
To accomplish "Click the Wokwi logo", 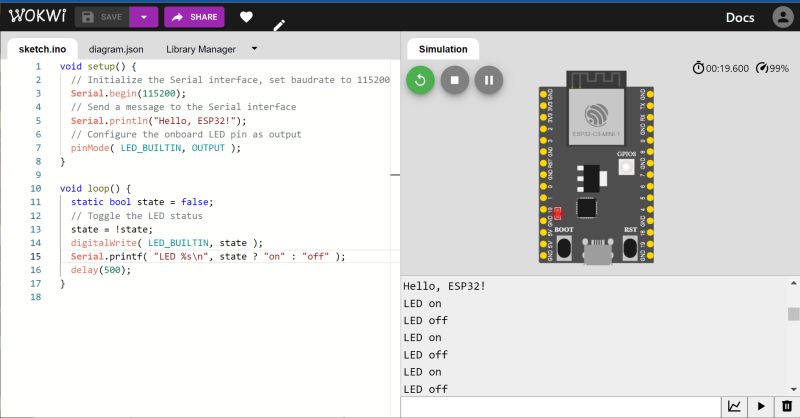I will pyautogui.click(x=37, y=16).
